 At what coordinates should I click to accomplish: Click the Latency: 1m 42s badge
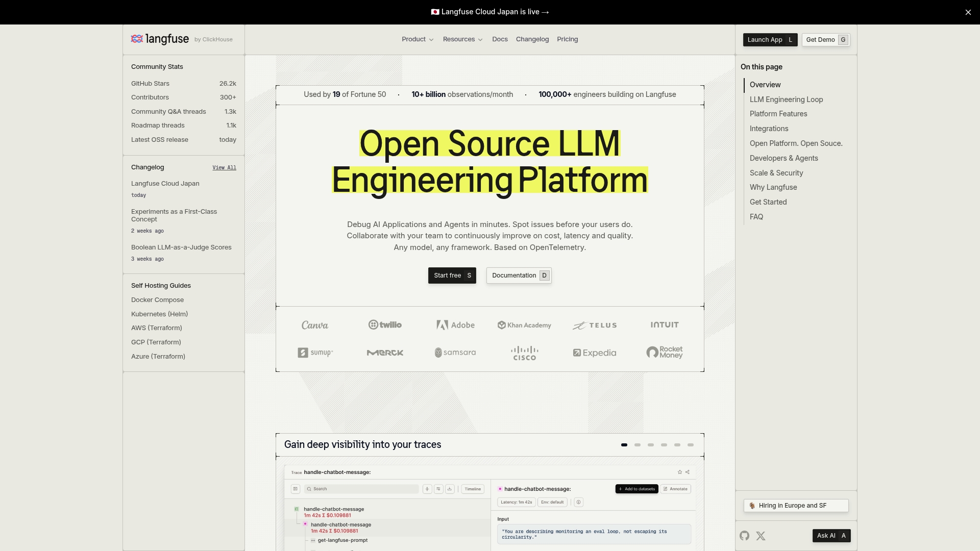click(517, 502)
